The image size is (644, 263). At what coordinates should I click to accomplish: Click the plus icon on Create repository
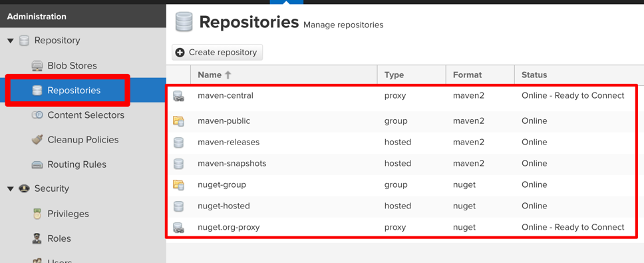pyautogui.click(x=180, y=53)
